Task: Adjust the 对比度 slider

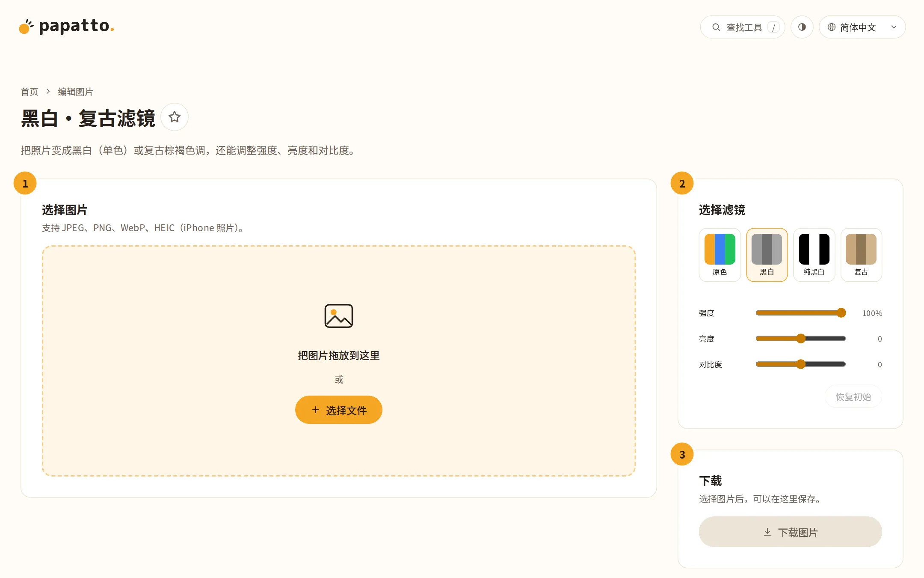Action: (x=800, y=364)
